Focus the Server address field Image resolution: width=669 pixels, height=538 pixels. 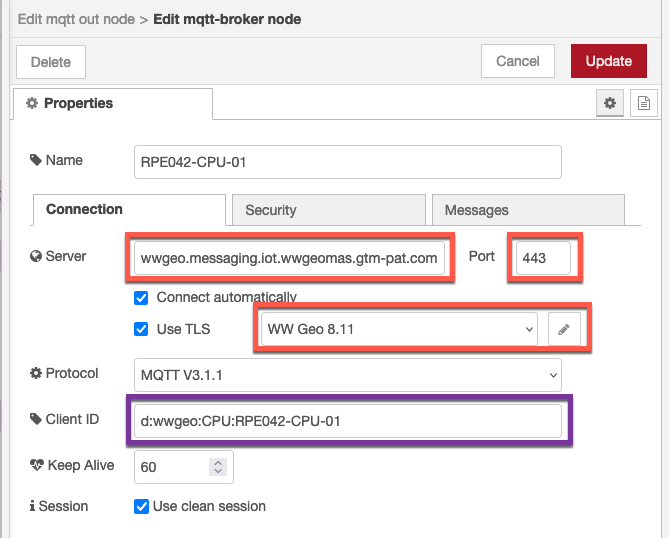(x=289, y=258)
